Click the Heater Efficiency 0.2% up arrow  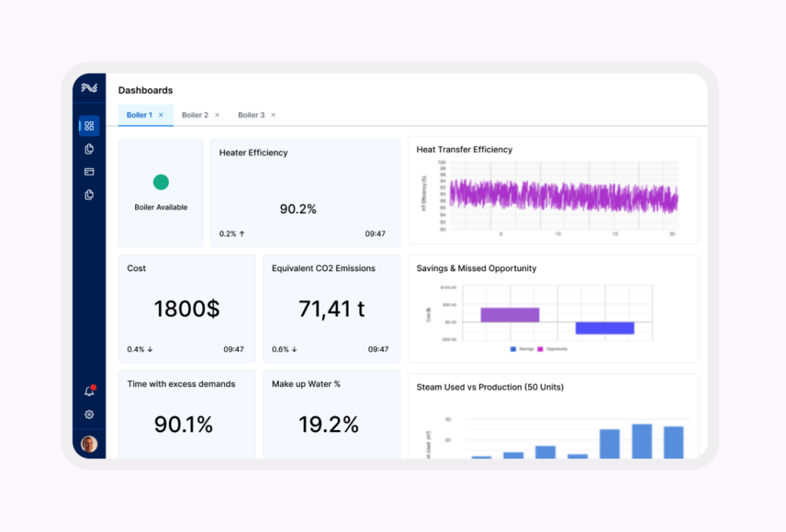pyautogui.click(x=242, y=233)
